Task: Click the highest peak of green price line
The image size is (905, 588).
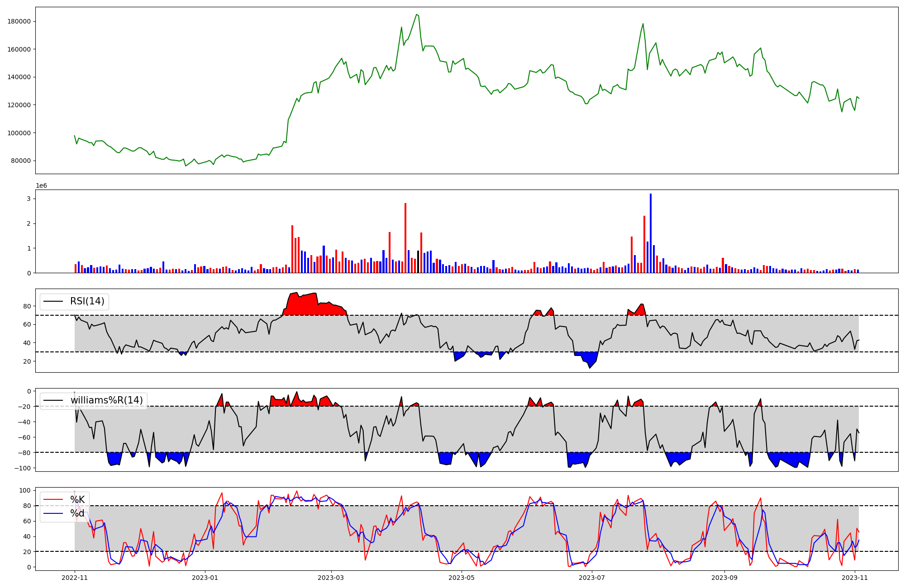Action: point(417,14)
